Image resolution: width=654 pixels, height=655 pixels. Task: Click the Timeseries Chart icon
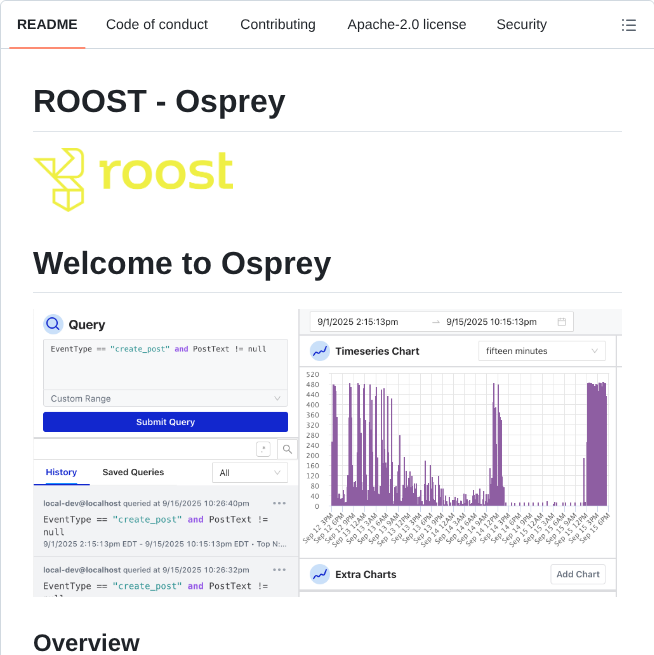pyautogui.click(x=320, y=351)
